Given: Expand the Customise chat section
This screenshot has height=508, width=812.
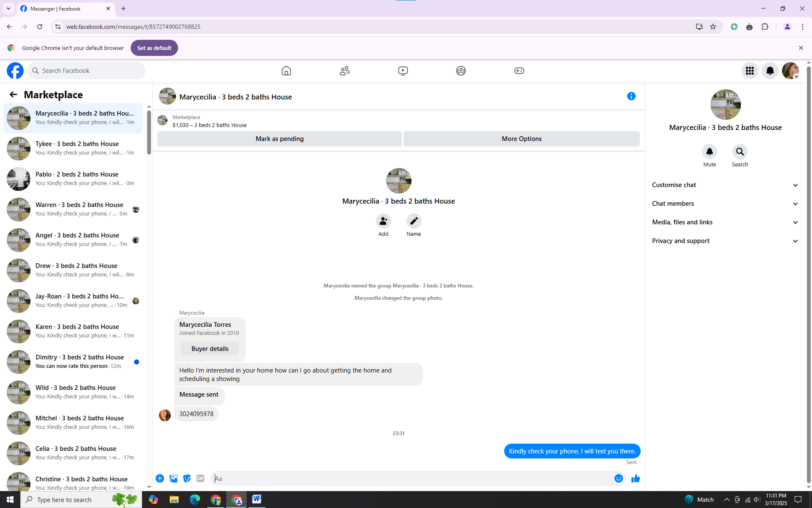Looking at the screenshot, I should [726, 185].
